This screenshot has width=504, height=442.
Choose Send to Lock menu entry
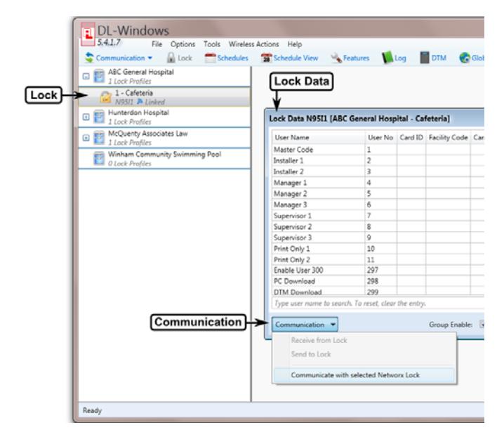[x=311, y=354]
